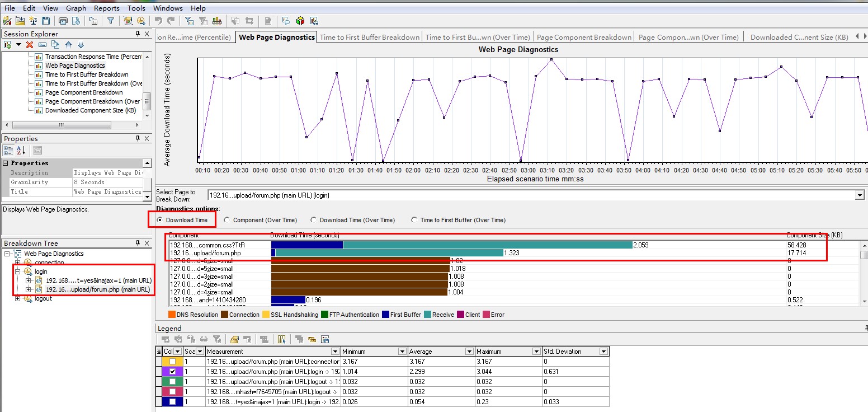Duplicate the selected graph

pyautogui.click(x=55, y=45)
